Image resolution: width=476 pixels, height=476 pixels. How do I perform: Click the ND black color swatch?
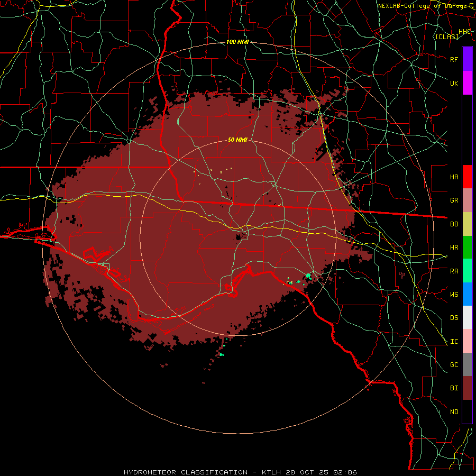pyautogui.click(x=467, y=411)
